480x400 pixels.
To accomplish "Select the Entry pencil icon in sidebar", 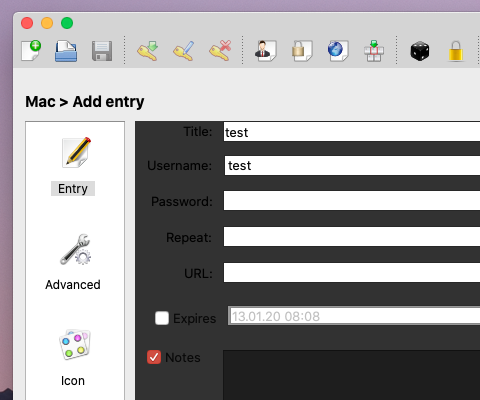I will click(x=76, y=152).
